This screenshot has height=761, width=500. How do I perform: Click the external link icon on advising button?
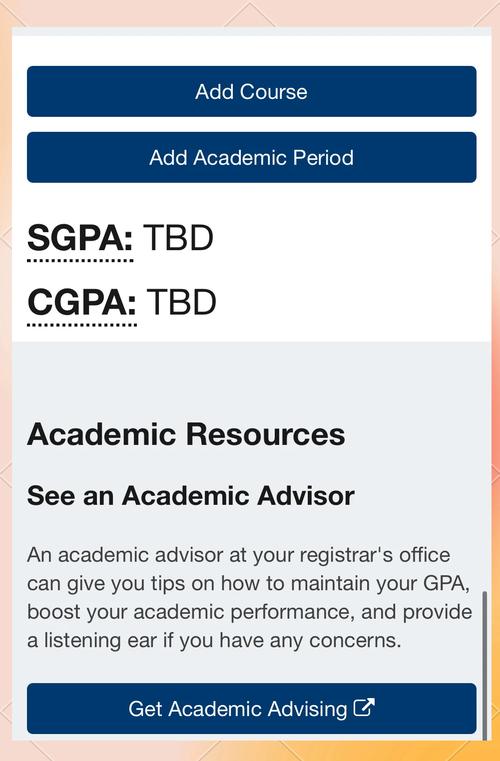[x=364, y=707]
